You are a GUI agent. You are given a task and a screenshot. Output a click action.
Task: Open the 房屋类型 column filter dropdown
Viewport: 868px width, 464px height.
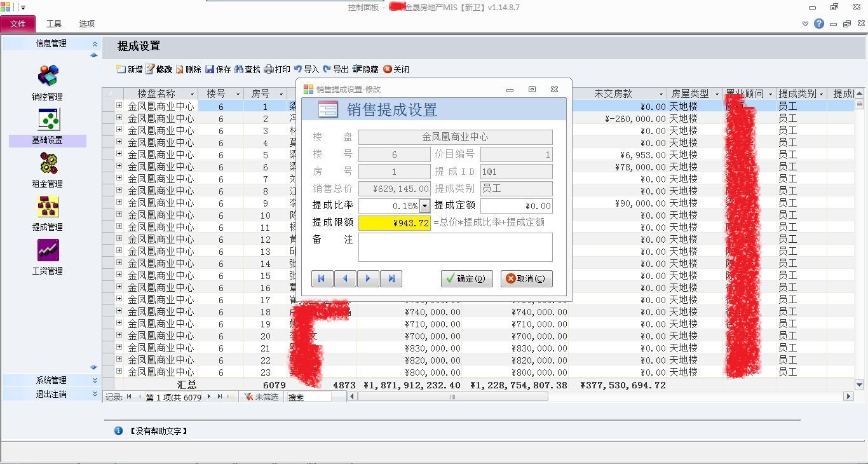point(717,94)
